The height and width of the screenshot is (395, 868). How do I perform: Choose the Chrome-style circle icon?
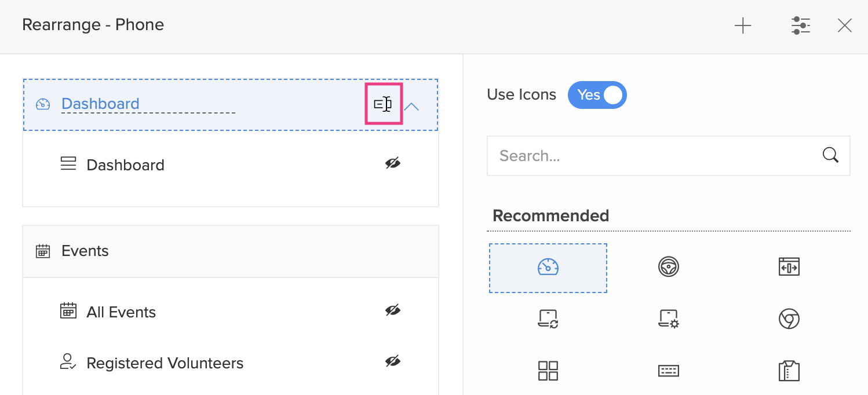pos(789,319)
